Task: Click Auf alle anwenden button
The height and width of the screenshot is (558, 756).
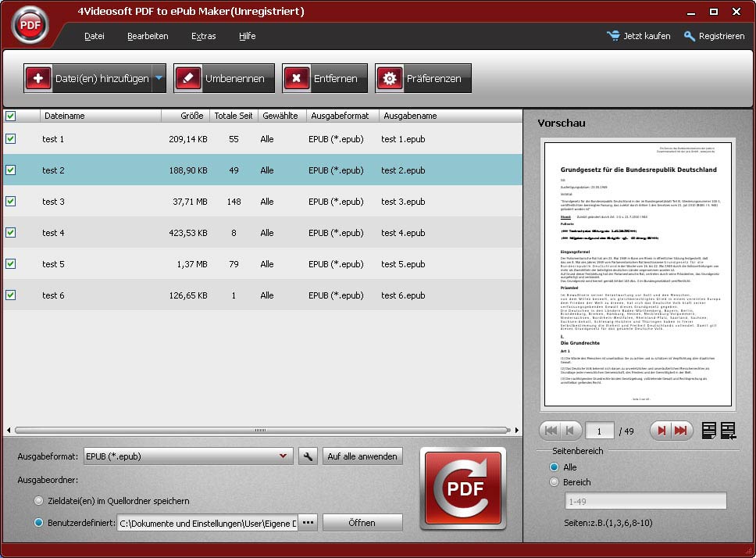Action: click(x=362, y=456)
